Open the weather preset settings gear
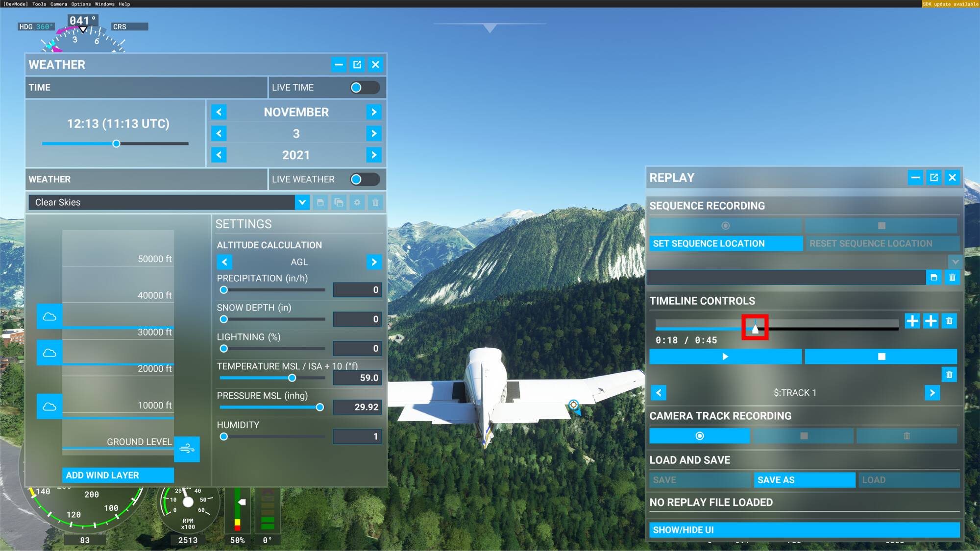 pyautogui.click(x=357, y=202)
